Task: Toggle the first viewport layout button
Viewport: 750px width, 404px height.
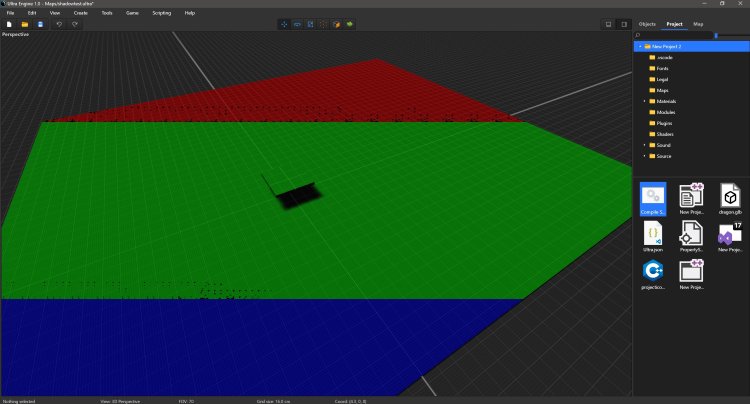Action: [608, 24]
